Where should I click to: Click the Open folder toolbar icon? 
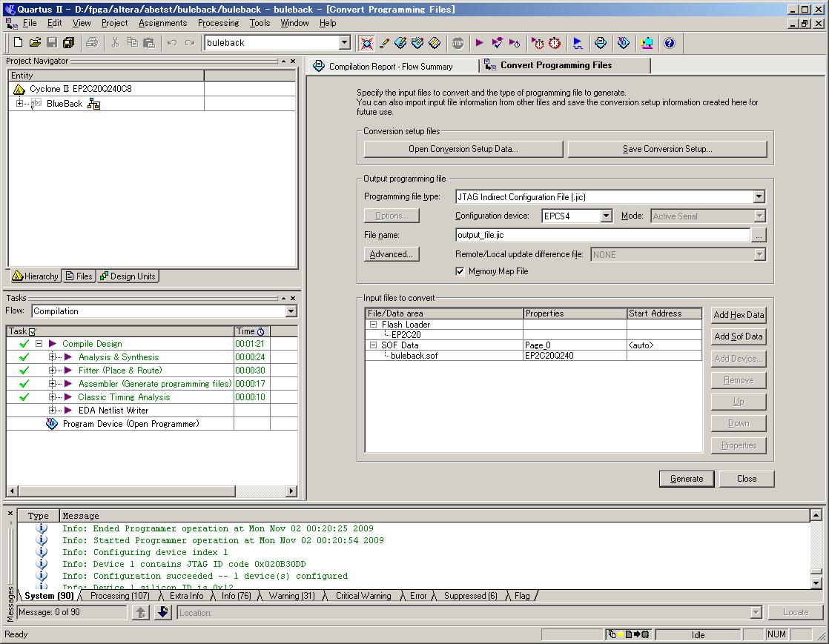[35, 43]
